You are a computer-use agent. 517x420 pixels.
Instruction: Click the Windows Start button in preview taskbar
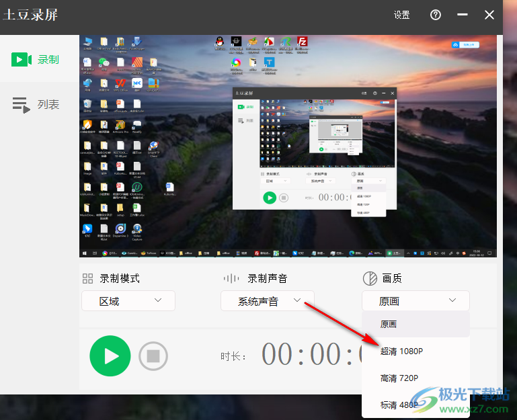(x=85, y=253)
